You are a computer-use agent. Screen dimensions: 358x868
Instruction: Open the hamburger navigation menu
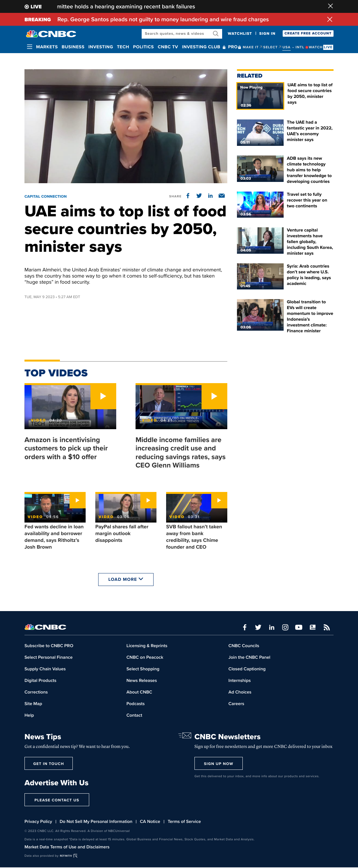(30, 47)
